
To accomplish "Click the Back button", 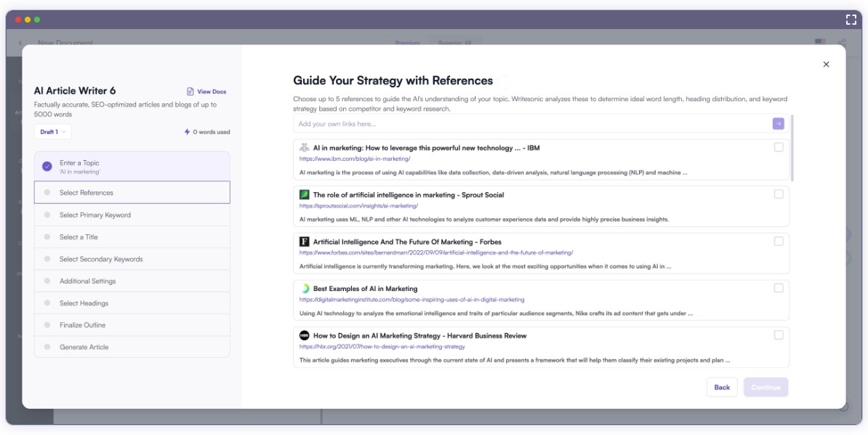I will pyautogui.click(x=722, y=387).
